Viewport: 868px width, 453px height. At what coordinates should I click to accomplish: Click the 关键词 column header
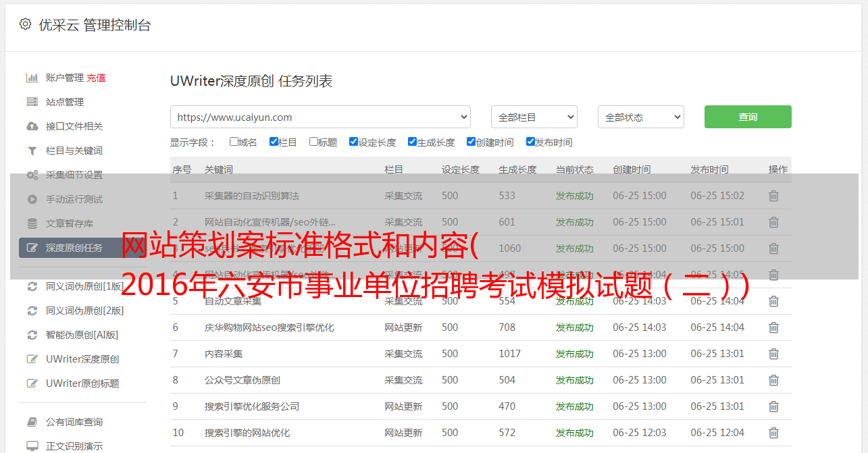click(x=219, y=169)
